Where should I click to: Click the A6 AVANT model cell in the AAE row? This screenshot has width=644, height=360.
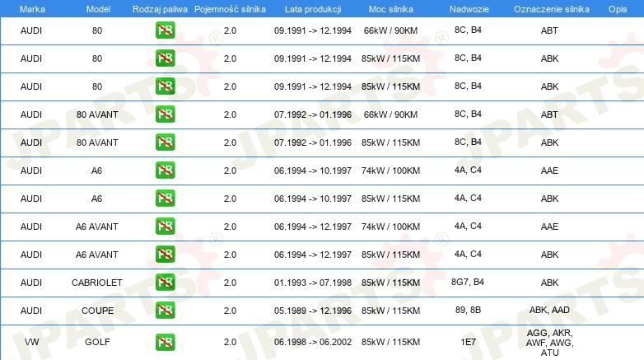[97, 227]
